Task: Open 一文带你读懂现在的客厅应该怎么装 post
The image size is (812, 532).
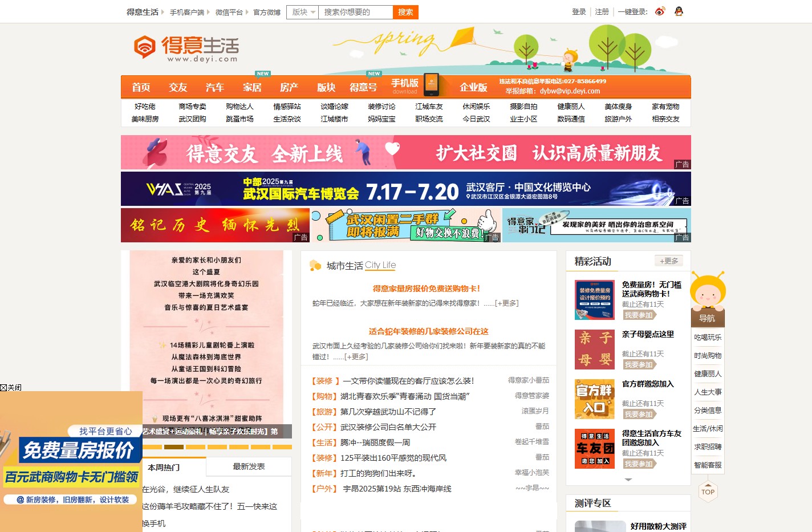Action: (x=408, y=381)
